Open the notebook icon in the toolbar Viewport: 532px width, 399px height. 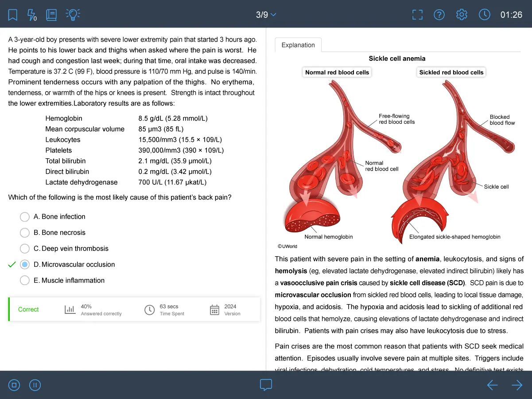[51, 15]
